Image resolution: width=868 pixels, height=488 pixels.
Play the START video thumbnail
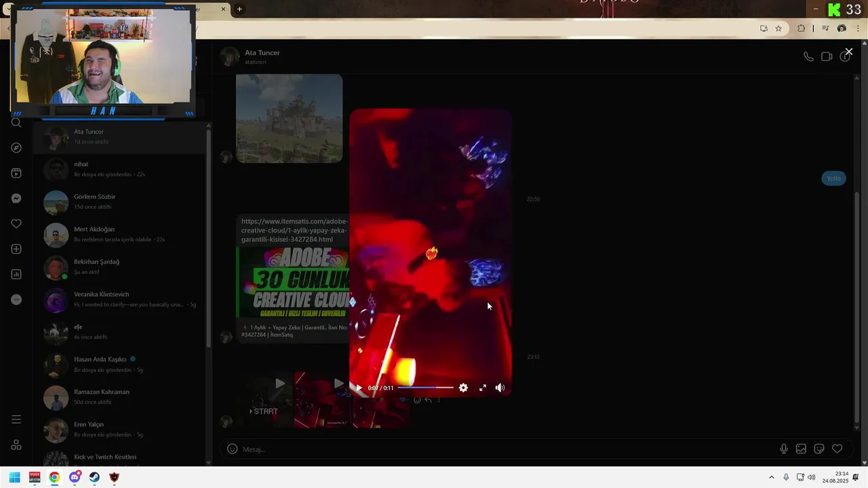pos(265,400)
